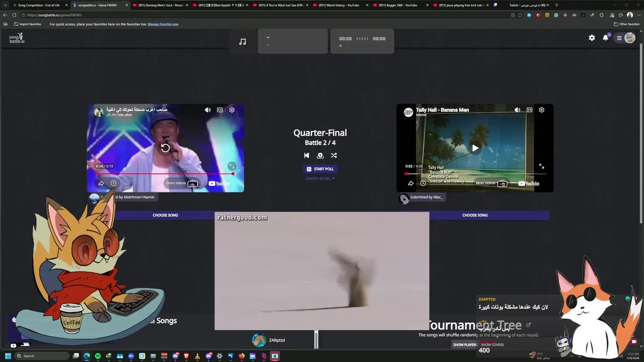Add left video to Watch later
644x362 pixels.
113,184
